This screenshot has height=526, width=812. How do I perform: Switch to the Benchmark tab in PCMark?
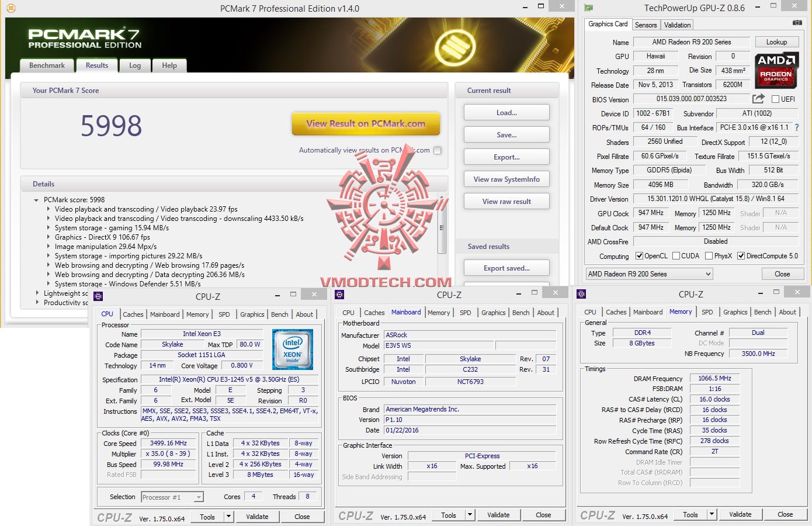click(x=47, y=65)
